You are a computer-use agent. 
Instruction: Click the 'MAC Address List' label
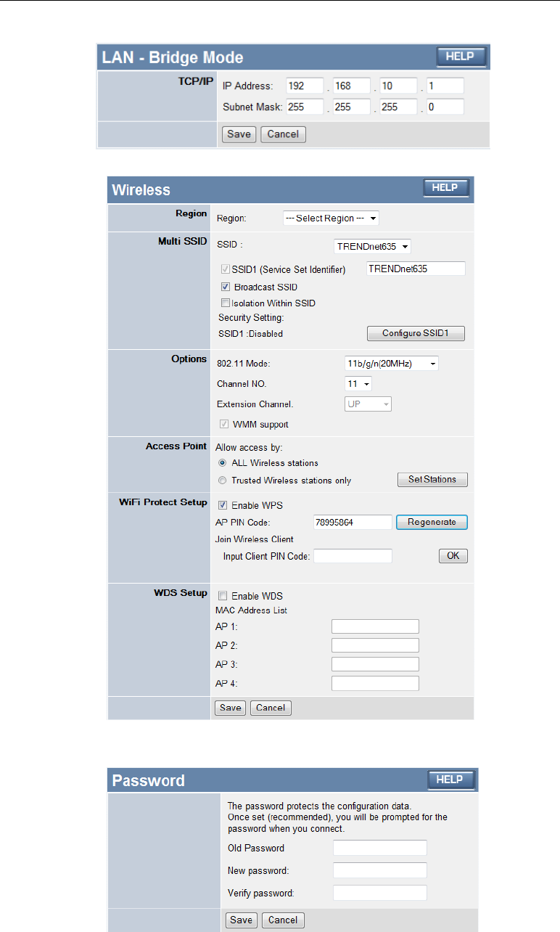click(252, 610)
